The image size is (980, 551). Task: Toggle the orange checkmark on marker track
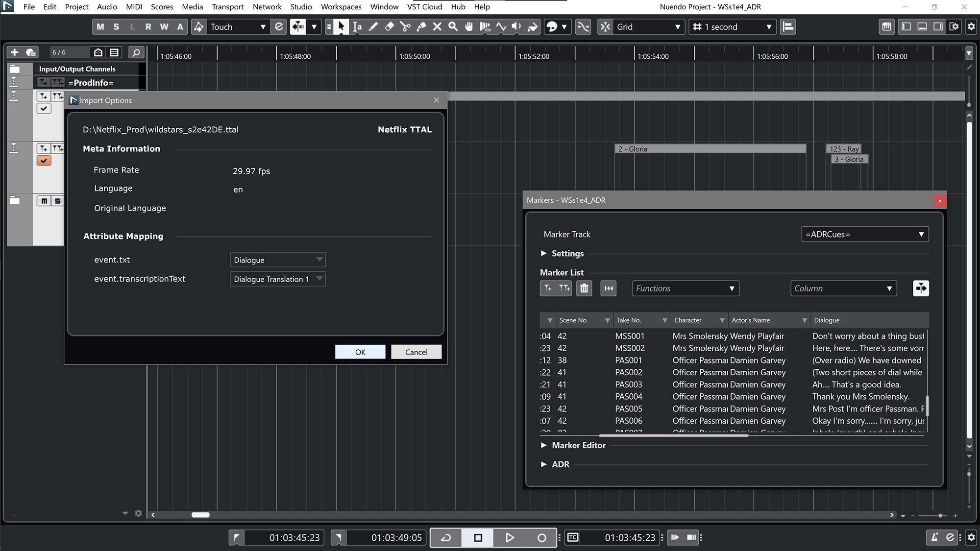coord(44,161)
